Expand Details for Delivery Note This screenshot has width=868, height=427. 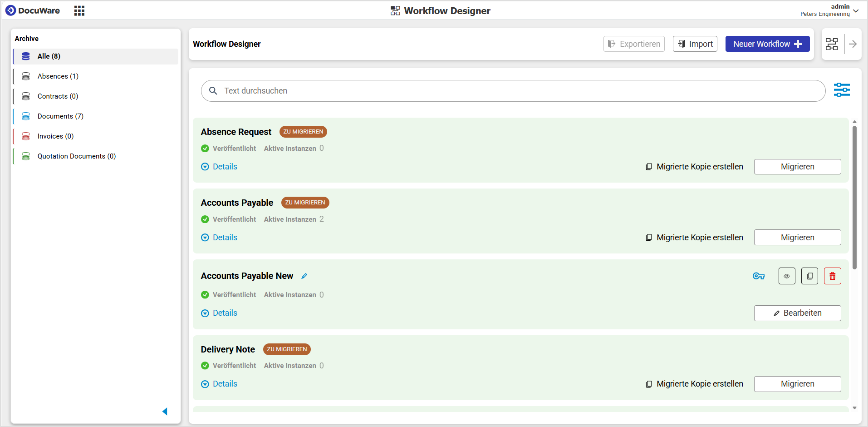click(219, 384)
